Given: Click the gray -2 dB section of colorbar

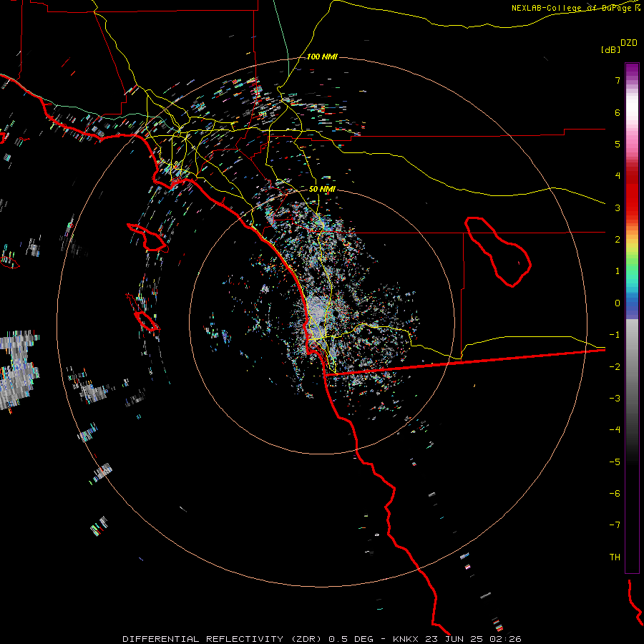Looking at the screenshot, I should pos(632,367).
